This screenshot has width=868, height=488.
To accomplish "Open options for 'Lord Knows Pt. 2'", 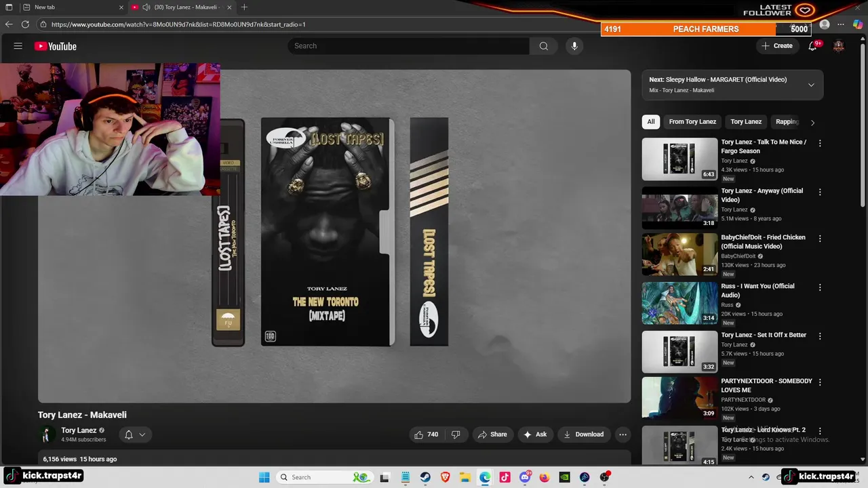I will point(820,431).
